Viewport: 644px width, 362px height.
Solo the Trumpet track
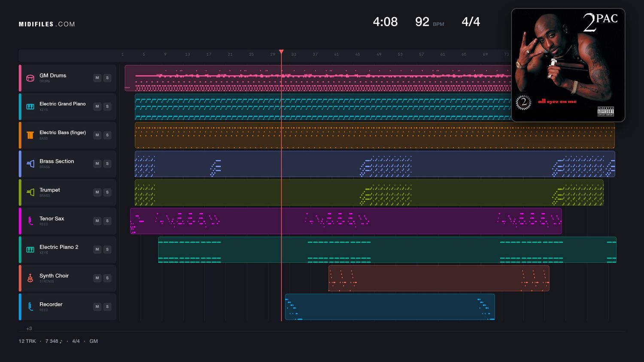[x=107, y=192]
